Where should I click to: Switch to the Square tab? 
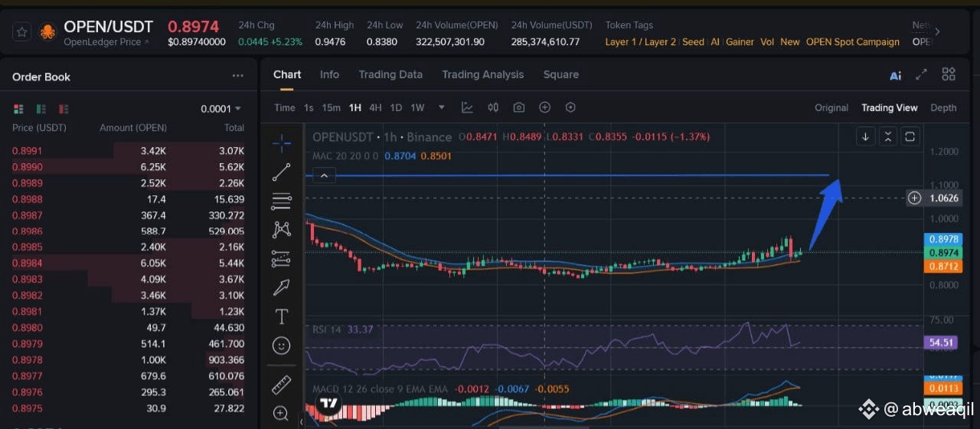click(x=561, y=74)
